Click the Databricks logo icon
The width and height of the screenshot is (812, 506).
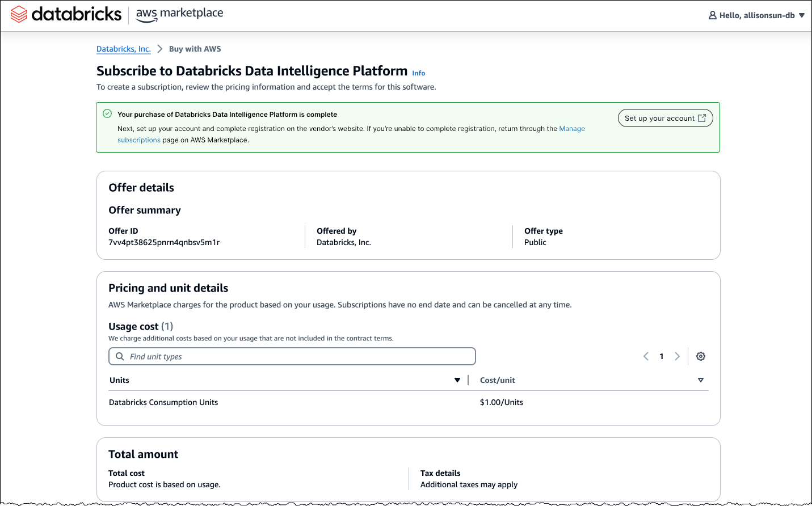tap(19, 14)
